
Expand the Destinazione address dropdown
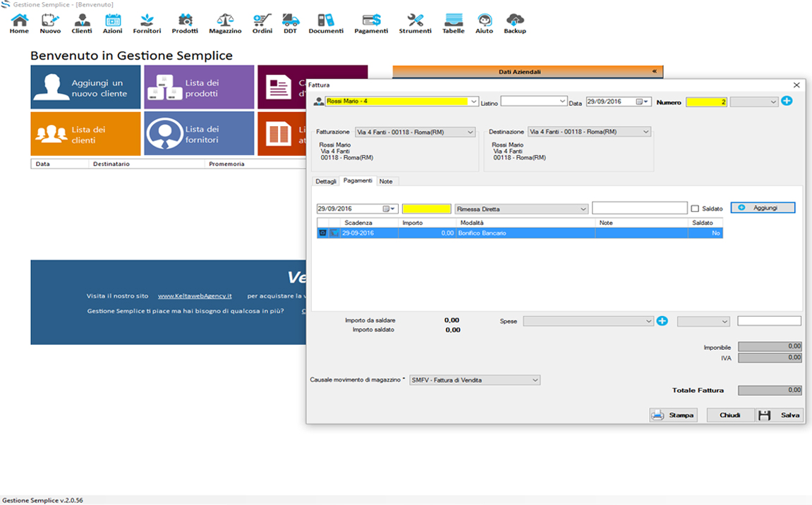[x=646, y=132]
